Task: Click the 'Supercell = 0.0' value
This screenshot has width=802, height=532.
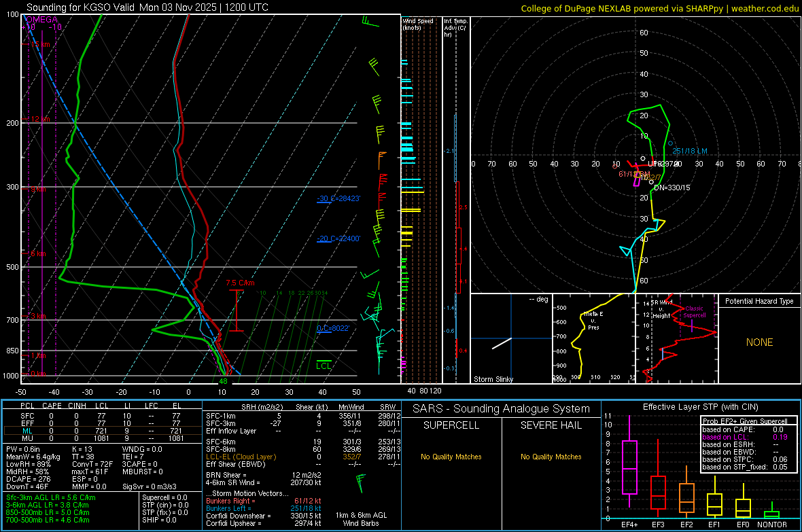Action: coord(164,497)
